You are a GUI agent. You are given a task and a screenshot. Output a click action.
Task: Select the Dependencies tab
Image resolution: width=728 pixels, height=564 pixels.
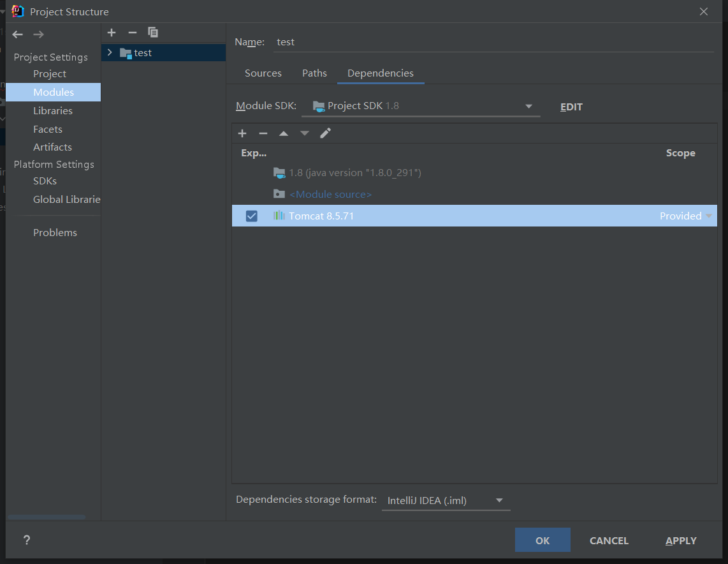click(x=380, y=73)
